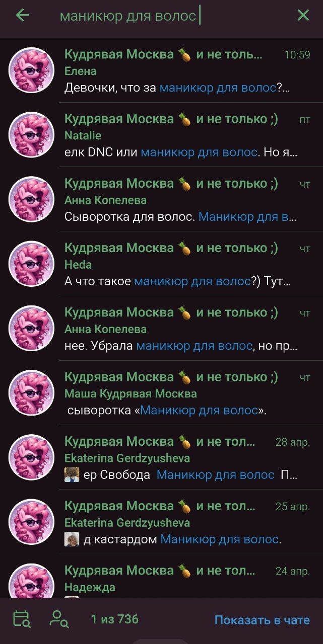
Task: Open Ekaterina Gerdzyusheva's 28 апр. message
Action: tap(161, 457)
